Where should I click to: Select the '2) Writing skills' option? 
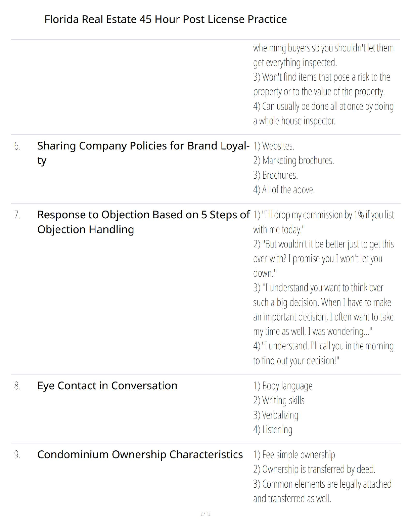tap(279, 400)
